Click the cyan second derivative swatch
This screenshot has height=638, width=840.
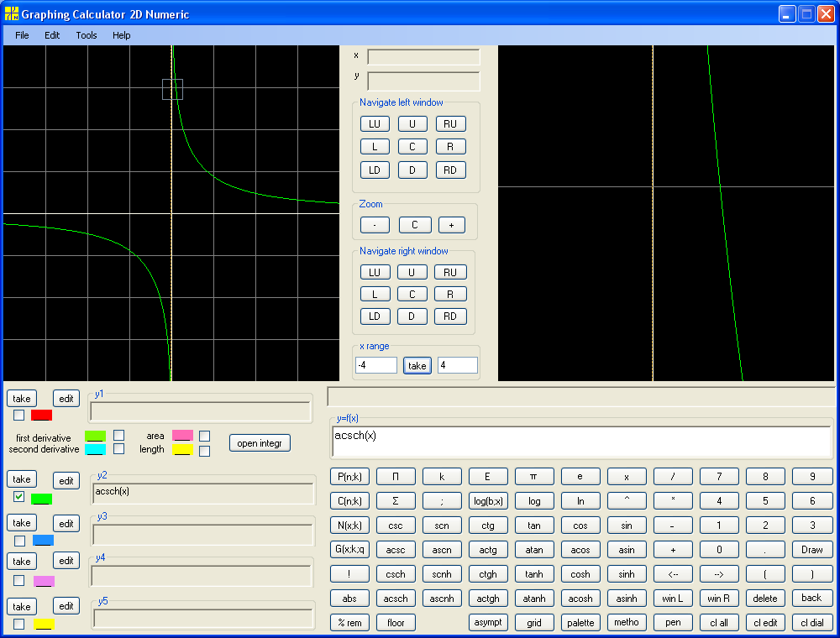[x=95, y=449]
